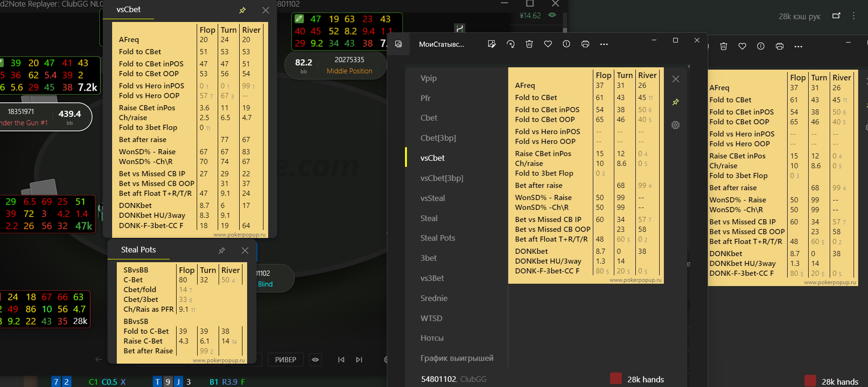Screen dimensions: 868x387
Task: Click the red swatch in back Photos window
Action: click(x=810, y=380)
